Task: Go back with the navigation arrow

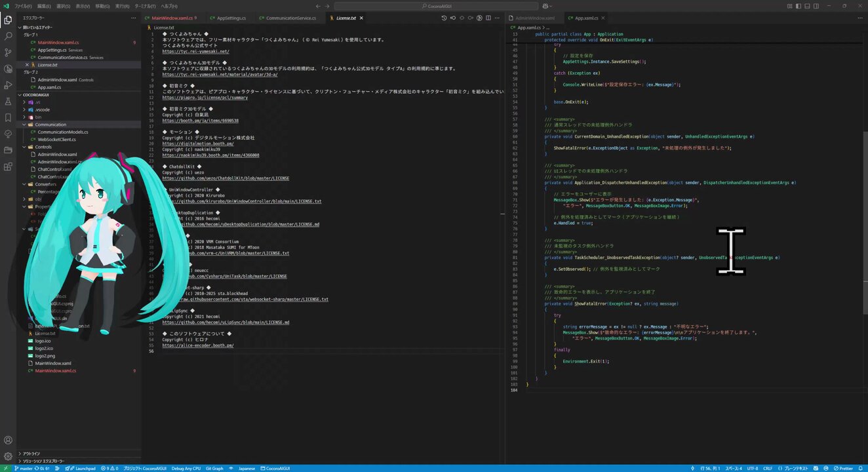Action: tap(317, 6)
